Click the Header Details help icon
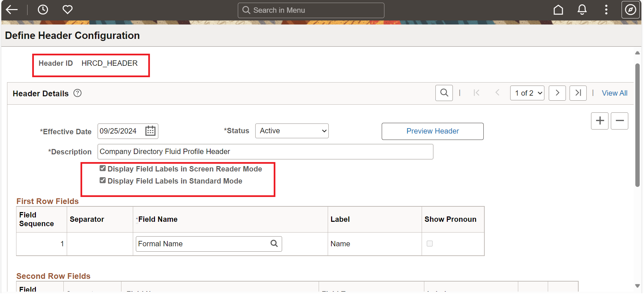This screenshot has height=303, width=644. [x=77, y=93]
